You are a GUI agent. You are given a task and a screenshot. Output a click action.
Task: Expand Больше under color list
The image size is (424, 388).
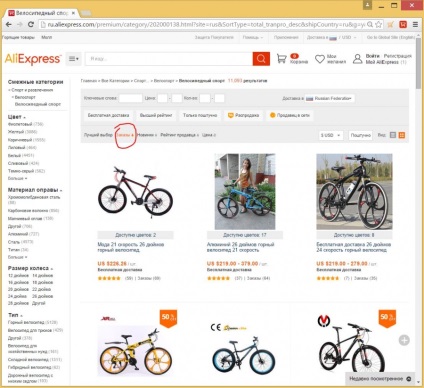pyautogui.click(x=17, y=178)
